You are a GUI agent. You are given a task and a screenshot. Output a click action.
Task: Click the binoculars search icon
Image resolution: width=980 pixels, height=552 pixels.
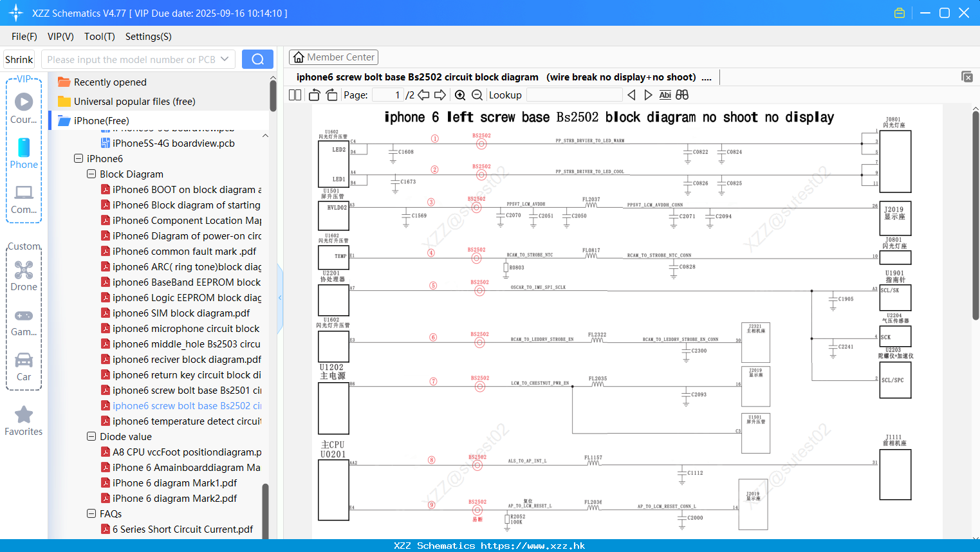tap(682, 95)
